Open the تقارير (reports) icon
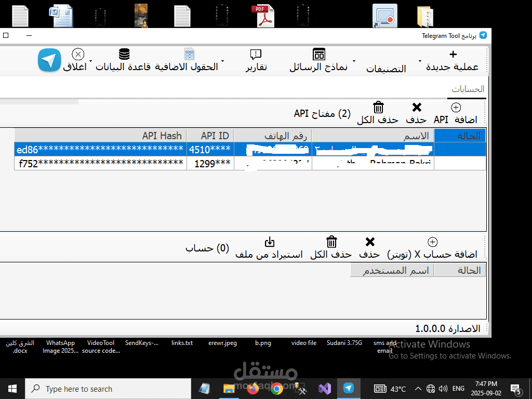 255,58
